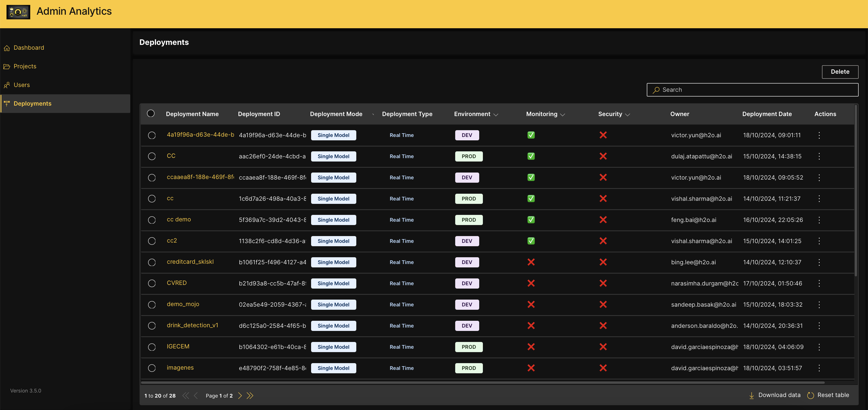Expand the Security column sort arrow
Screen dimensions: 868x410
(628, 114)
